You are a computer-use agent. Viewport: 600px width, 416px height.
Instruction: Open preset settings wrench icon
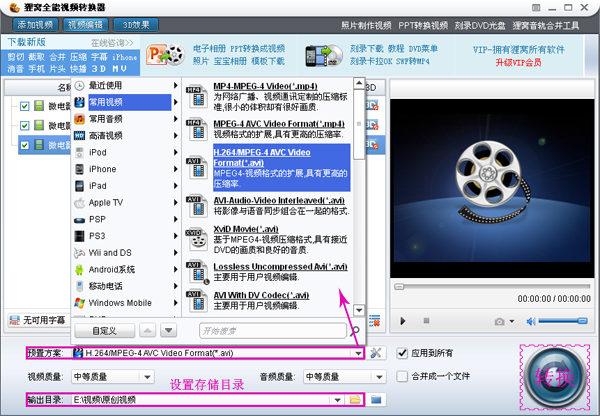(376, 353)
